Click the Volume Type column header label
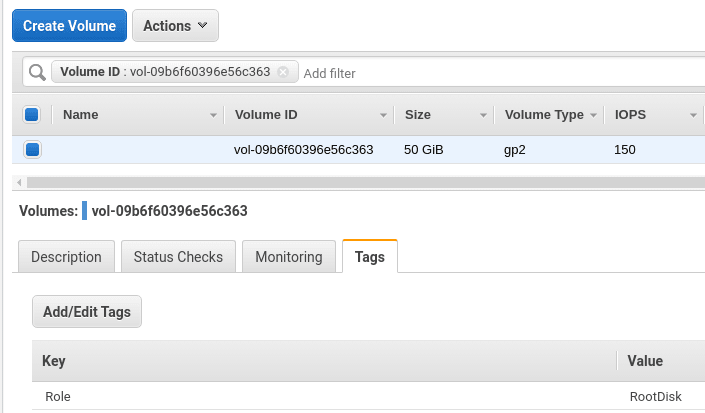This screenshot has width=705, height=413. click(544, 115)
